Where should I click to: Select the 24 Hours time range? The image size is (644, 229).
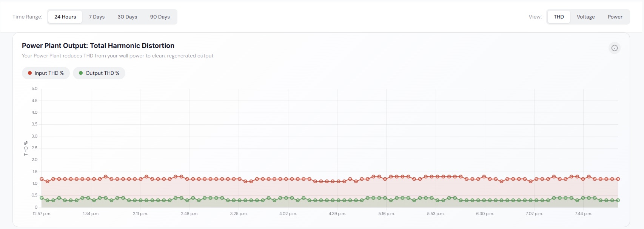(x=65, y=17)
